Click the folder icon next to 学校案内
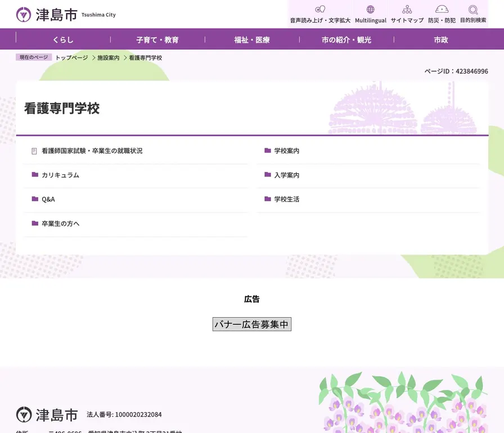The width and height of the screenshot is (504, 433). (x=268, y=150)
